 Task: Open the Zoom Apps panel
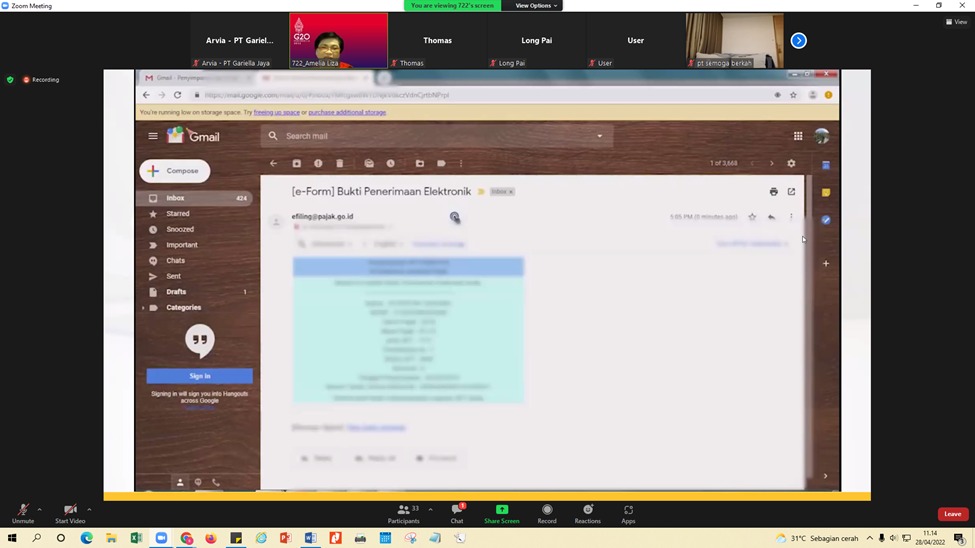pyautogui.click(x=628, y=513)
